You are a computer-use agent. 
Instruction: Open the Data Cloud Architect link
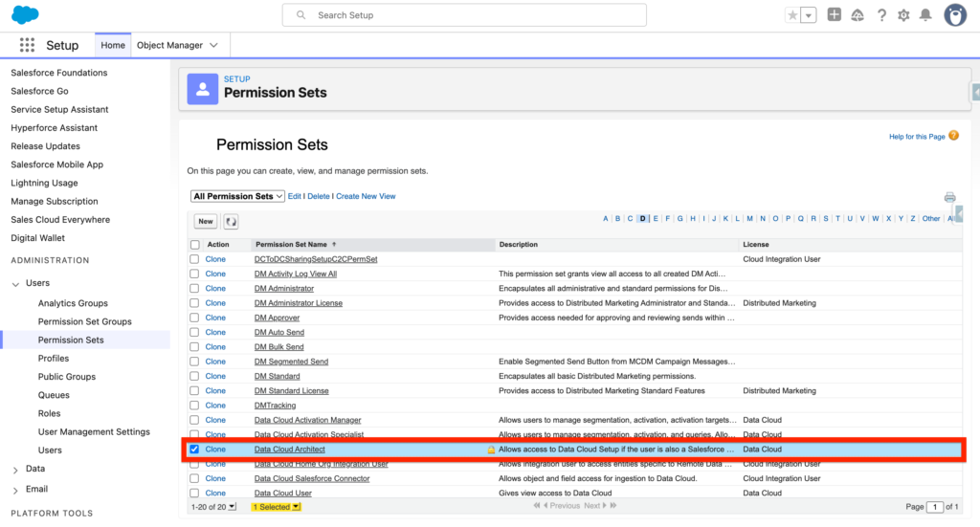click(x=290, y=450)
